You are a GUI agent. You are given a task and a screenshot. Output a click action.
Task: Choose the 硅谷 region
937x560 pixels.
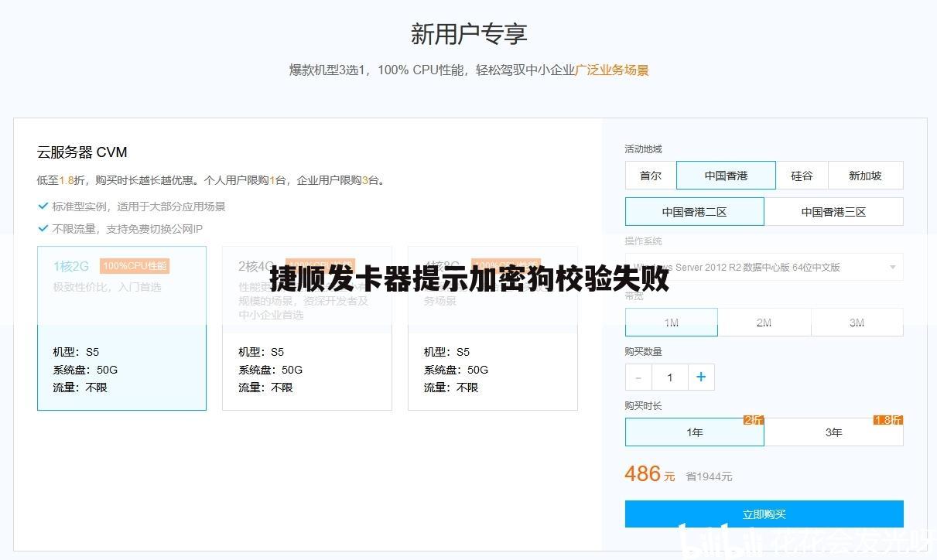click(802, 176)
